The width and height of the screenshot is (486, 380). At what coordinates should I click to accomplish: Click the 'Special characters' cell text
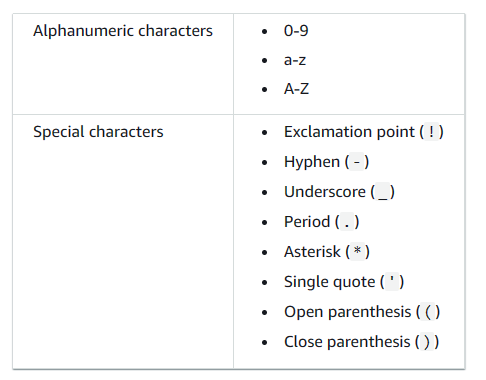(x=98, y=132)
